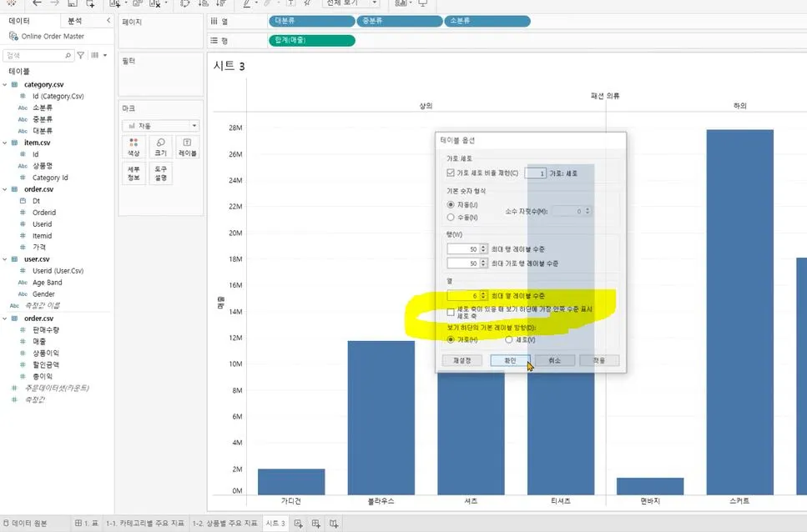Click the swap rows and columns icon
807x532 pixels.
(185, 3)
